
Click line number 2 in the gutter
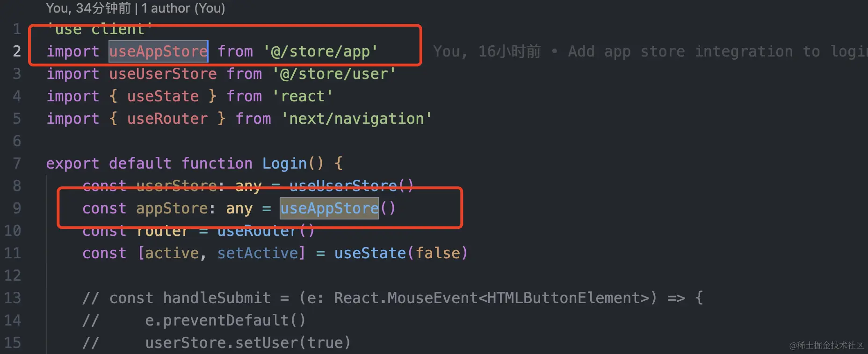(17, 51)
